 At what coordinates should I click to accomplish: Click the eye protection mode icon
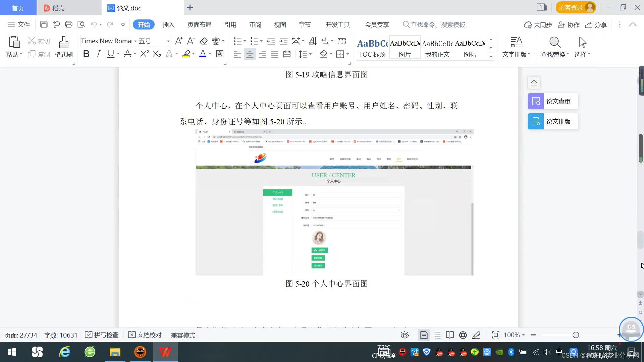coord(405,335)
